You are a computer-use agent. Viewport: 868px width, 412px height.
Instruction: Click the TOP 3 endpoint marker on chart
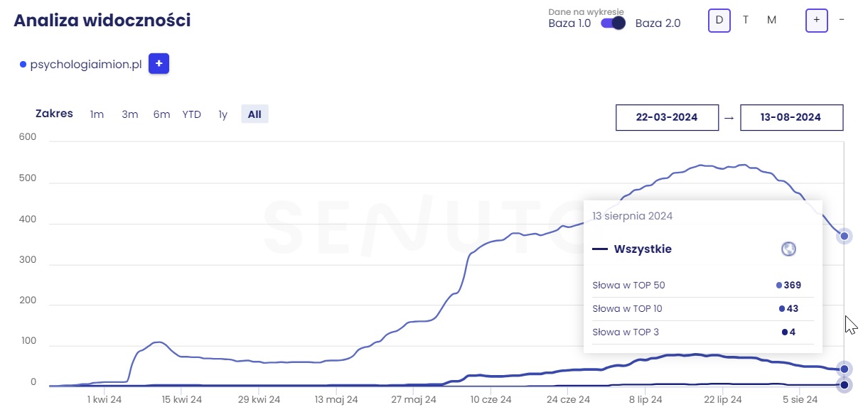[844, 385]
